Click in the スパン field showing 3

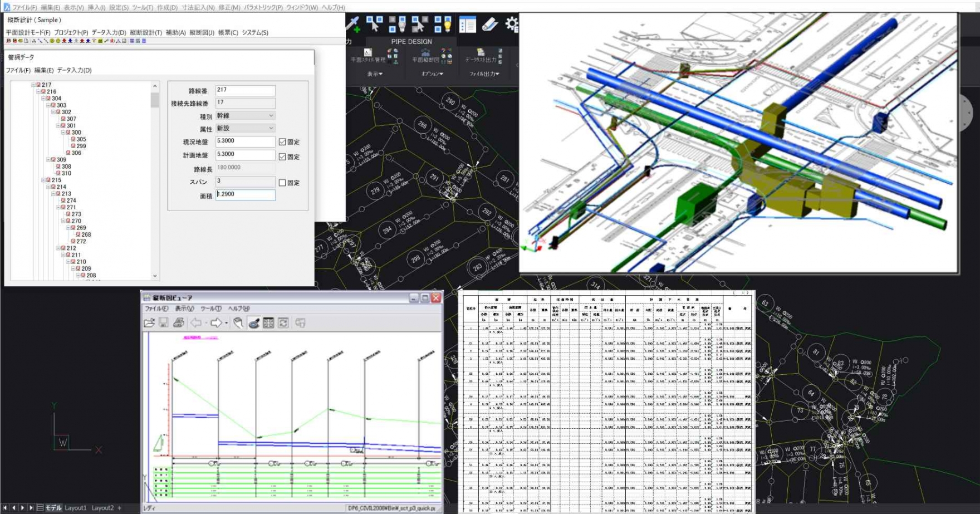pos(246,182)
